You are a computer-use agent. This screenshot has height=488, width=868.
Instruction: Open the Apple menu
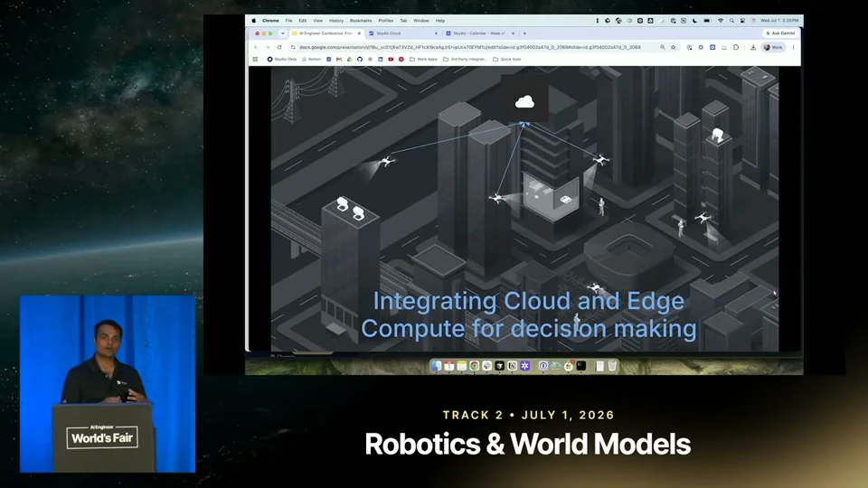tap(254, 21)
